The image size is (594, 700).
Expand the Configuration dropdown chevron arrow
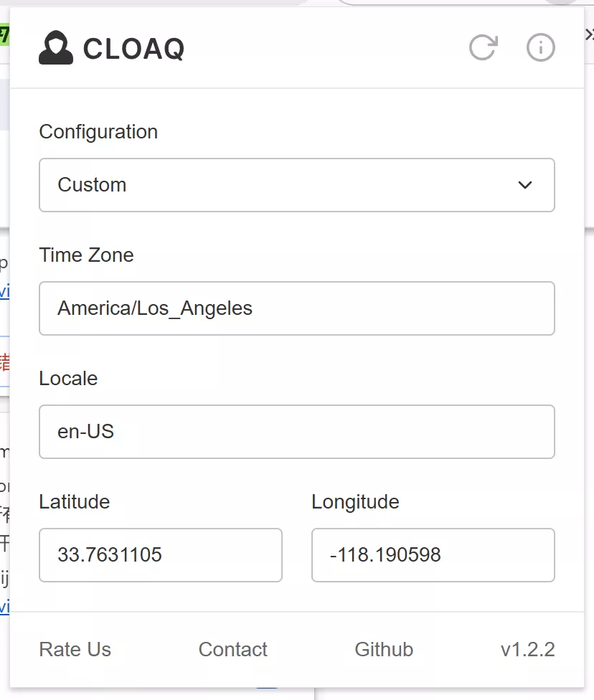[525, 185]
